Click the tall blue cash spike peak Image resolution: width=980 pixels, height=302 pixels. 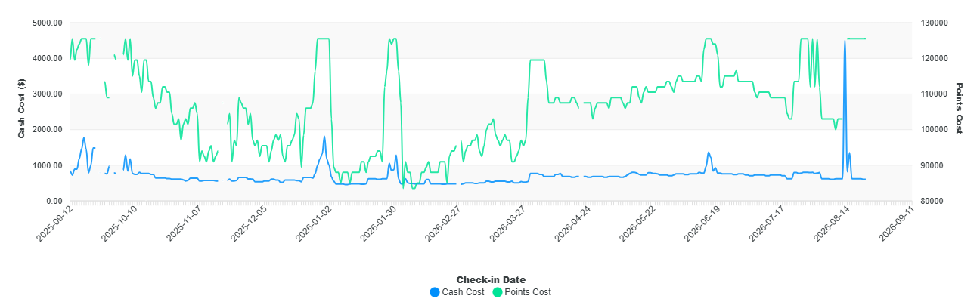845,41
